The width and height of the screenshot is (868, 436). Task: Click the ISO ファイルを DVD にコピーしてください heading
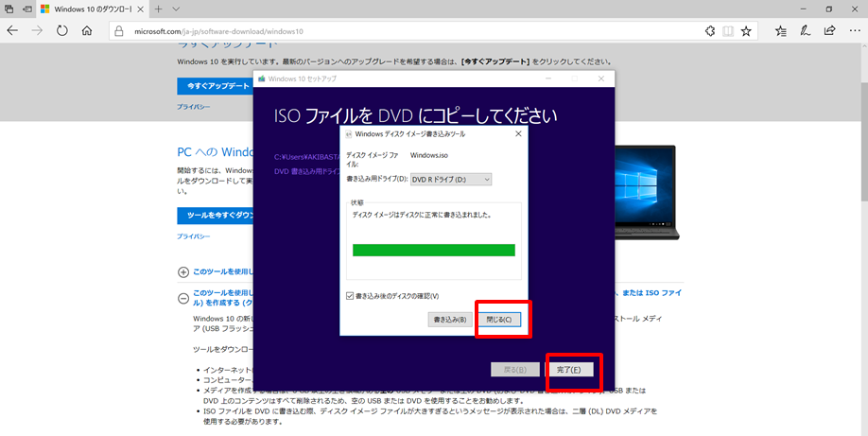coord(415,115)
